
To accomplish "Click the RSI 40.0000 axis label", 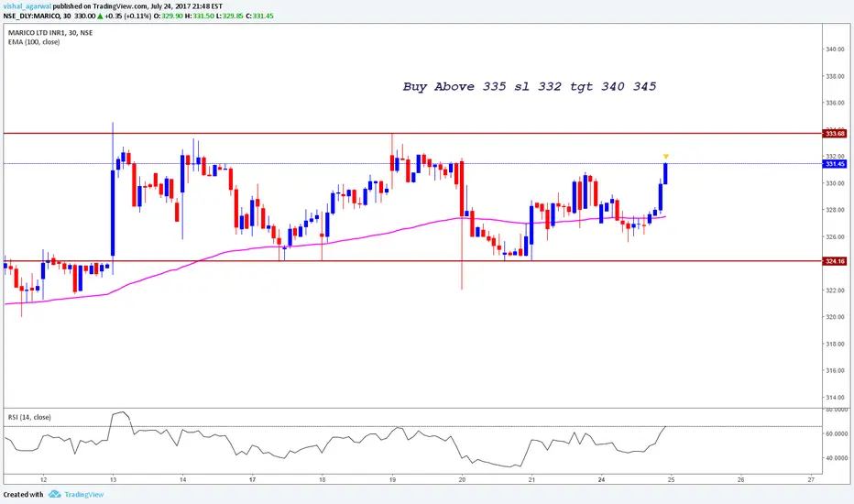I will click(837, 458).
